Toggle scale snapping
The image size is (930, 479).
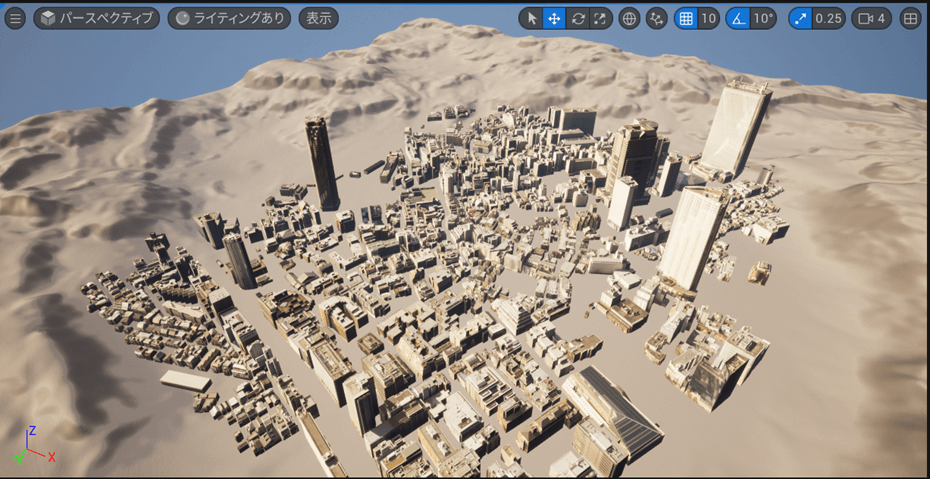click(800, 18)
